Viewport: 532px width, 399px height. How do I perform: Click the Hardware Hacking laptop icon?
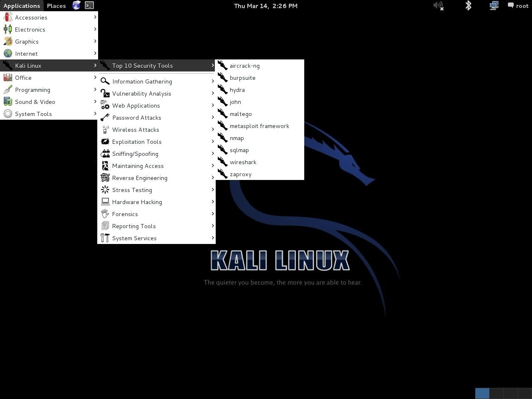(x=105, y=202)
